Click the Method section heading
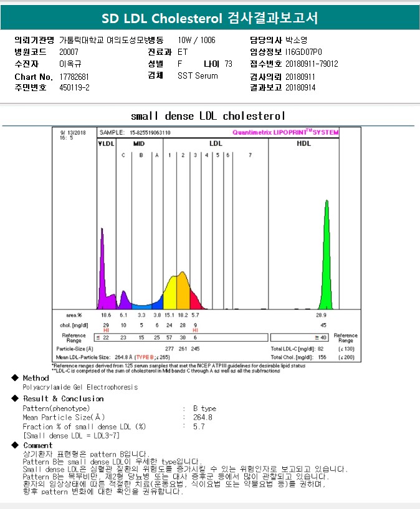This screenshot has height=509, width=420. (x=36, y=378)
